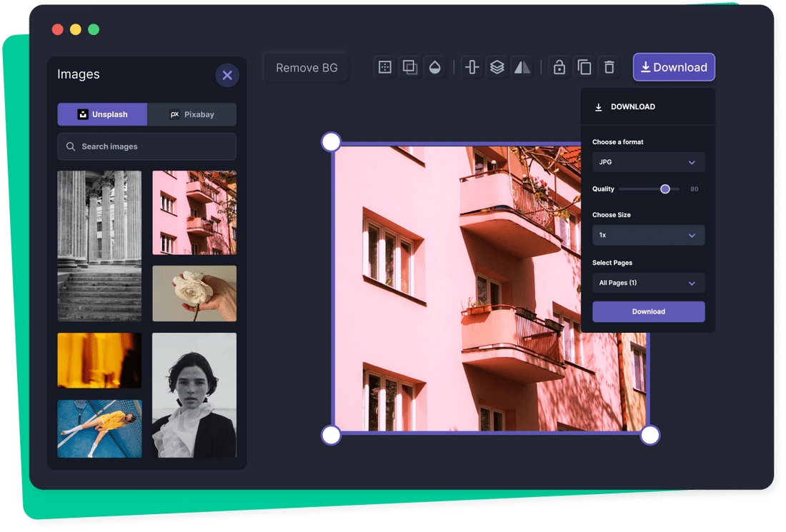The height and width of the screenshot is (532, 786).
Task: Select the pink building thumbnail
Action: (194, 212)
